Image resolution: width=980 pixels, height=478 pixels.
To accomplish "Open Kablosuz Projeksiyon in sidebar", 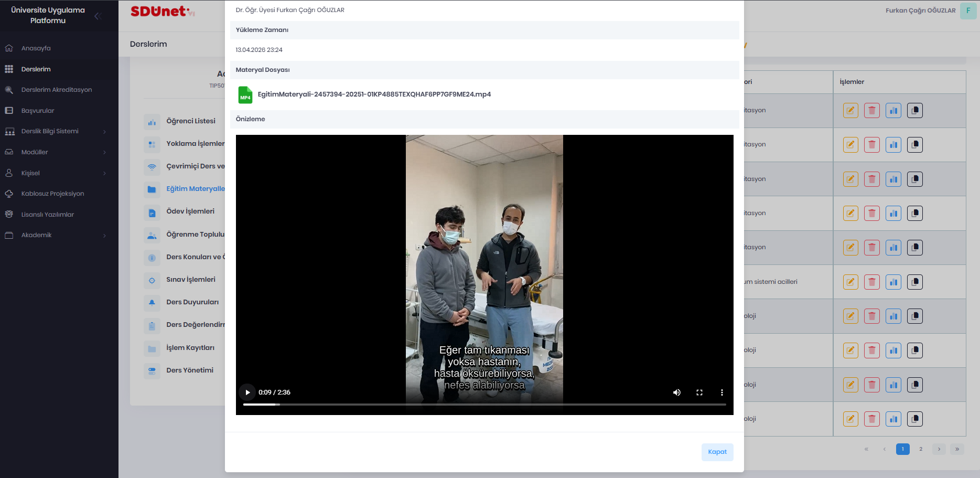I will [x=52, y=194].
